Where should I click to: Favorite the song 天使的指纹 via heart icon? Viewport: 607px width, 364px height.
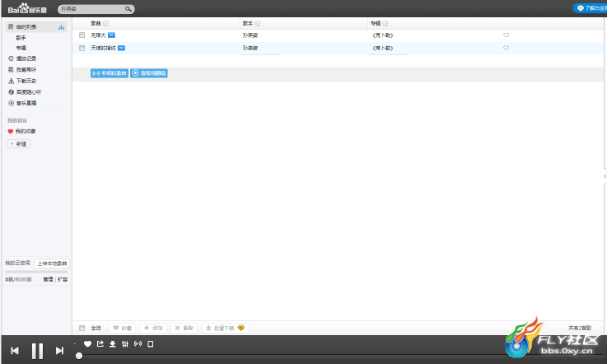tap(506, 48)
